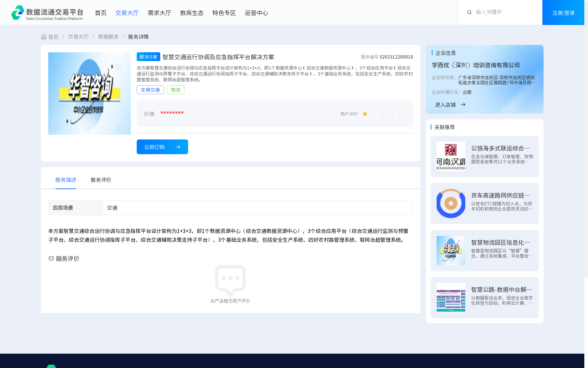Image resolution: width=588 pixels, height=368 pixels.
Task: Click the 此产品暂无用户评价 text
Action: tap(230, 301)
